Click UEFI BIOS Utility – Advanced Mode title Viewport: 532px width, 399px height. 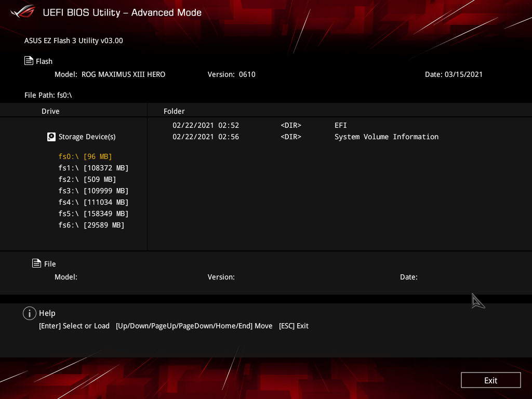tap(122, 12)
